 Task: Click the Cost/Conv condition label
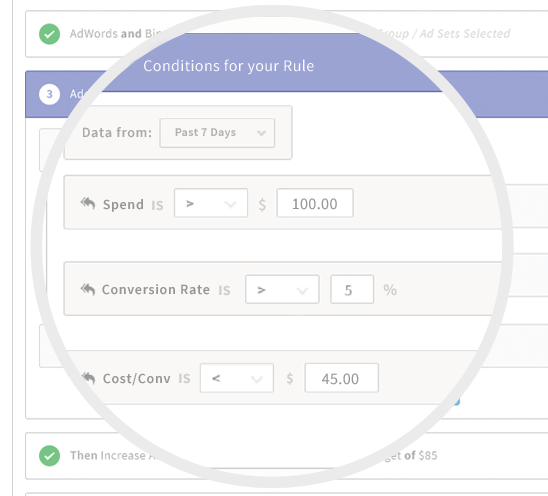pyautogui.click(x=137, y=379)
